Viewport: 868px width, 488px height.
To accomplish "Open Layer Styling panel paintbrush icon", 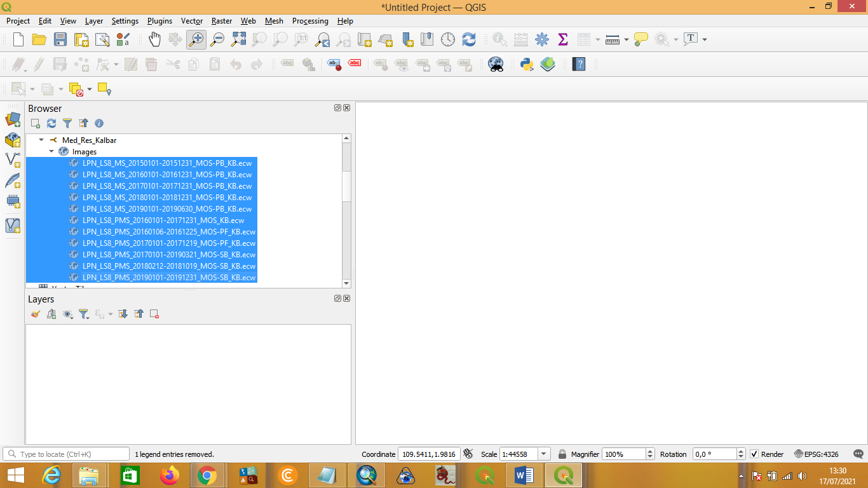I will (x=36, y=314).
